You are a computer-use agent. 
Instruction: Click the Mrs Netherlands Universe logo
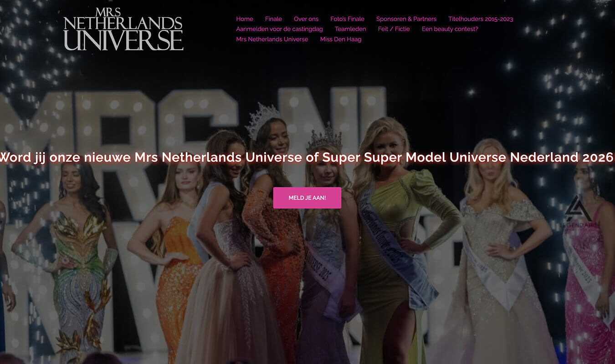[x=123, y=29]
